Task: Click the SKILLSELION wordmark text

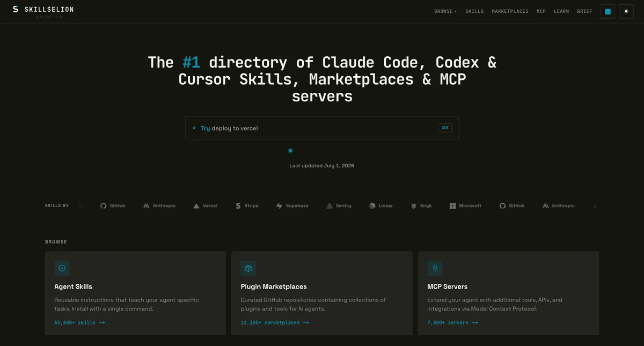Action: pos(49,9)
